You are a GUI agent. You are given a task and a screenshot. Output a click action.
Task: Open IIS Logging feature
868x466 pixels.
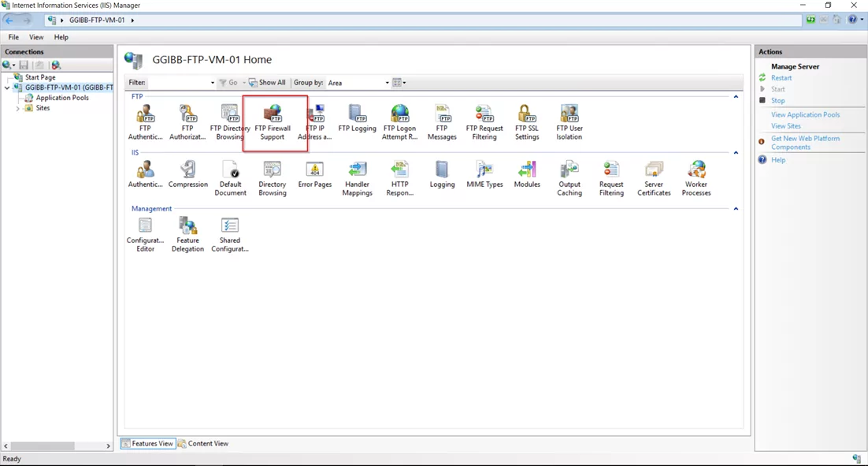pyautogui.click(x=442, y=174)
